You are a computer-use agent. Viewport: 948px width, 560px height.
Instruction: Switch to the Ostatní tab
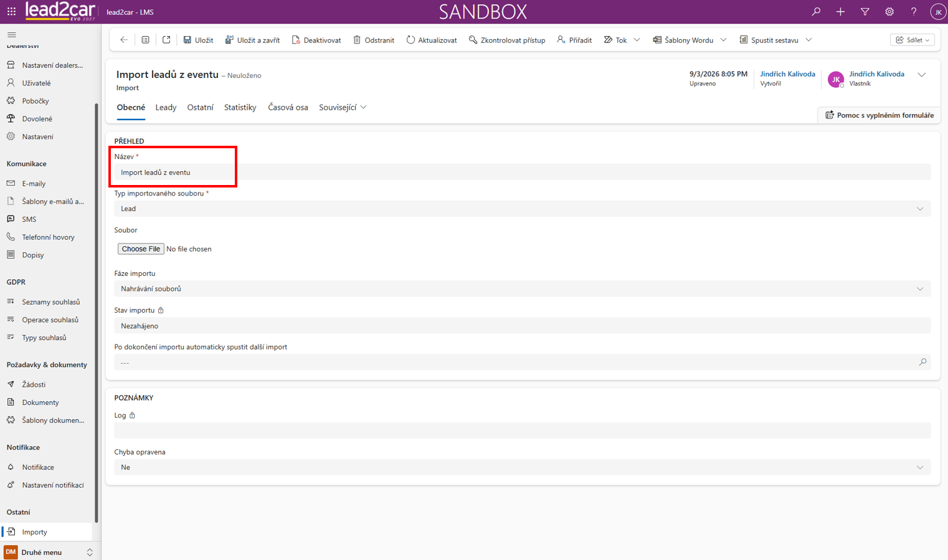201,107
